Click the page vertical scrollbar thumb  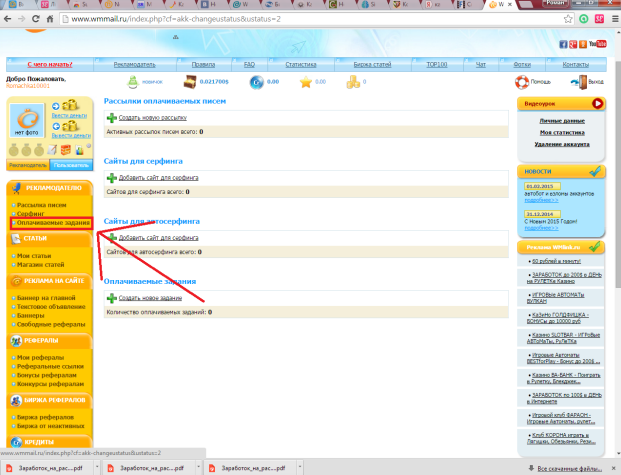click(x=617, y=174)
